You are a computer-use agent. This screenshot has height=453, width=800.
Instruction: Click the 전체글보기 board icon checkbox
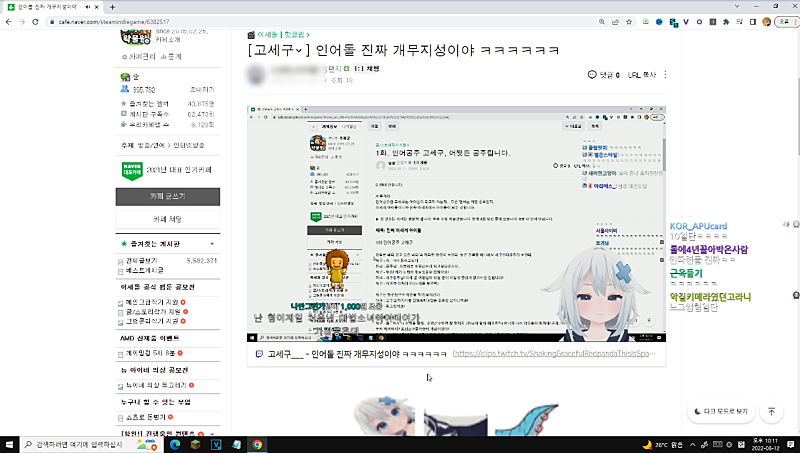point(120,262)
